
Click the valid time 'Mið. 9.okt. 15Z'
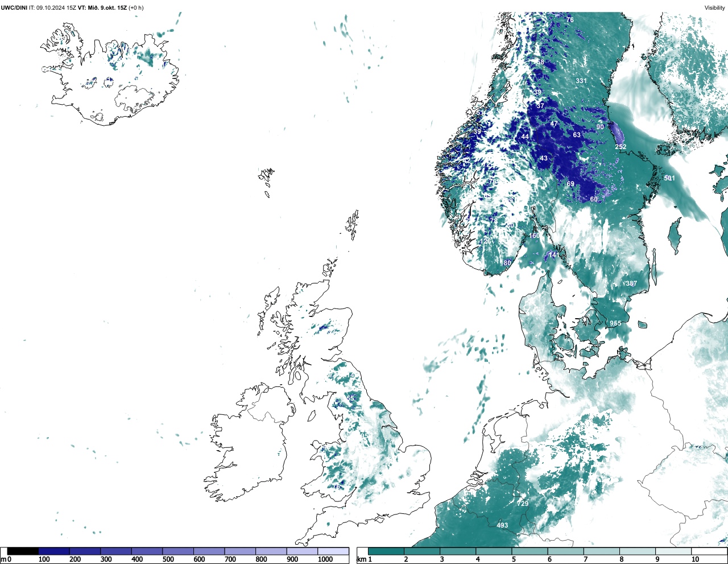click(107, 7)
